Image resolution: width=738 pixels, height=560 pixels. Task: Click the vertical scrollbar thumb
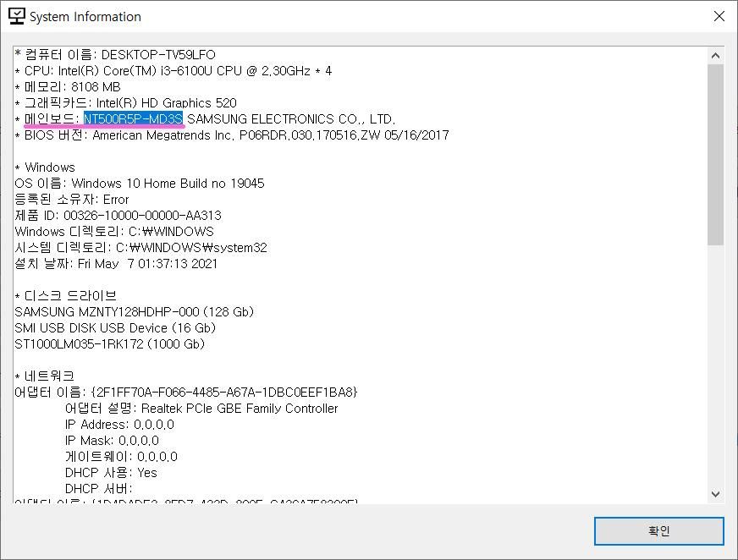[715, 152]
